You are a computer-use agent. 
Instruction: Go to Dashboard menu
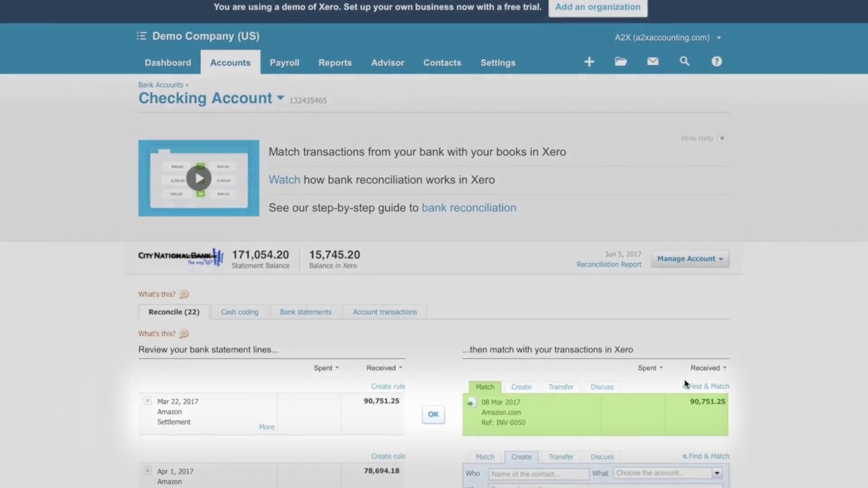pyautogui.click(x=167, y=62)
